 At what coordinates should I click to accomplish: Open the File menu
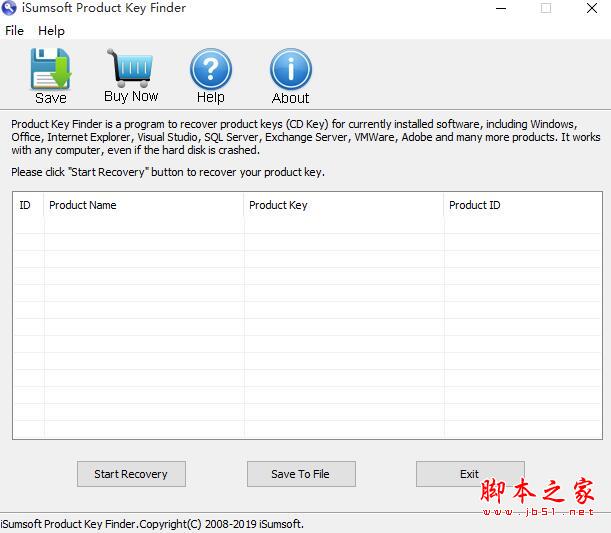coord(14,31)
